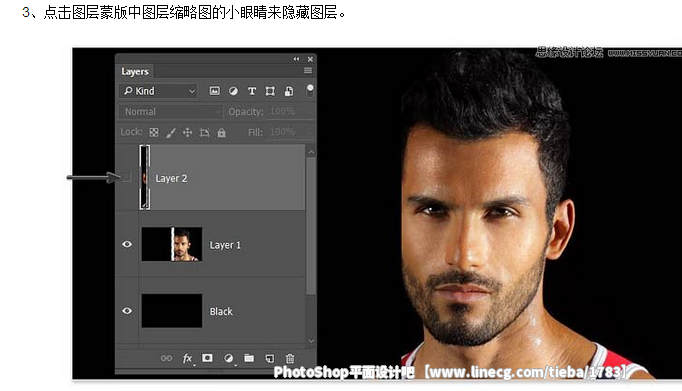This screenshot has height=391, width=682.
Task: Click the Opacity value field
Action: click(289, 111)
